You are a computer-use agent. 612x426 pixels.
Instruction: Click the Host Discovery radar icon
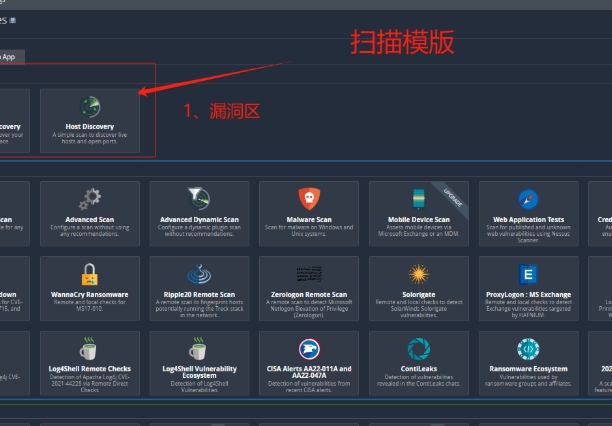tap(89, 107)
